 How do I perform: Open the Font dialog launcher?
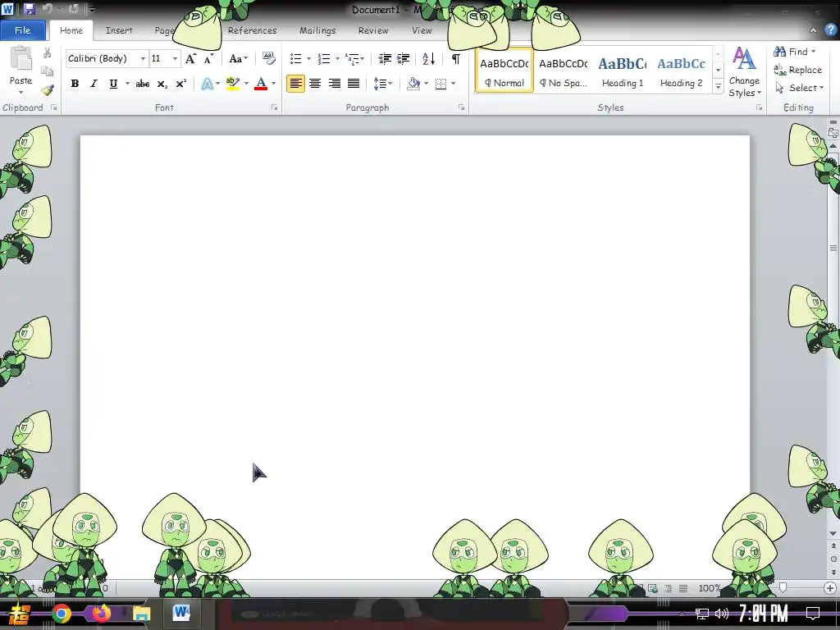coord(274,107)
